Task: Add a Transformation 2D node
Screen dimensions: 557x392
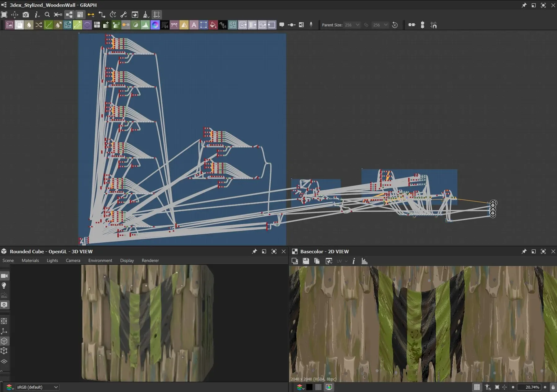Action: pyautogui.click(x=204, y=25)
